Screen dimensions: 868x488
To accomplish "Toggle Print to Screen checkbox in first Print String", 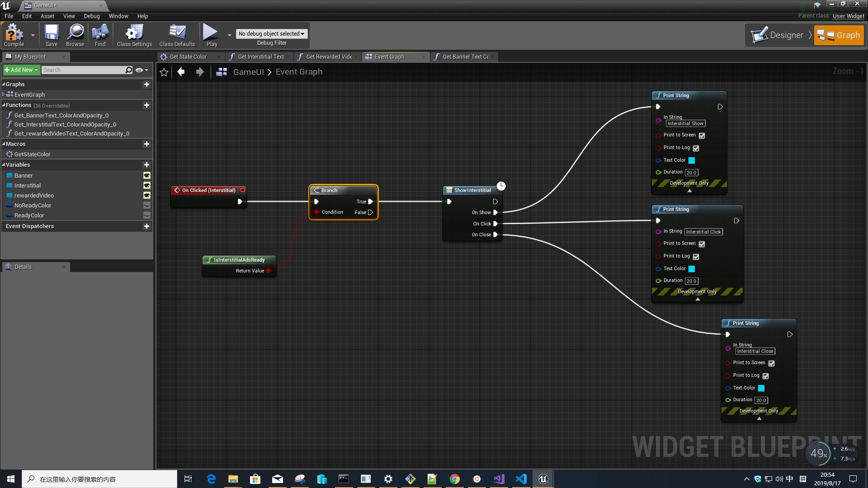I will pos(702,135).
